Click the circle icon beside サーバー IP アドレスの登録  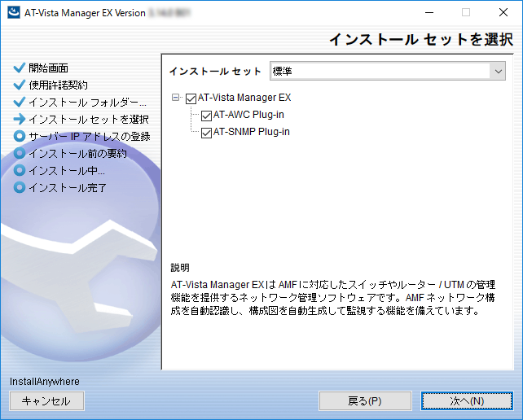point(20,136)
